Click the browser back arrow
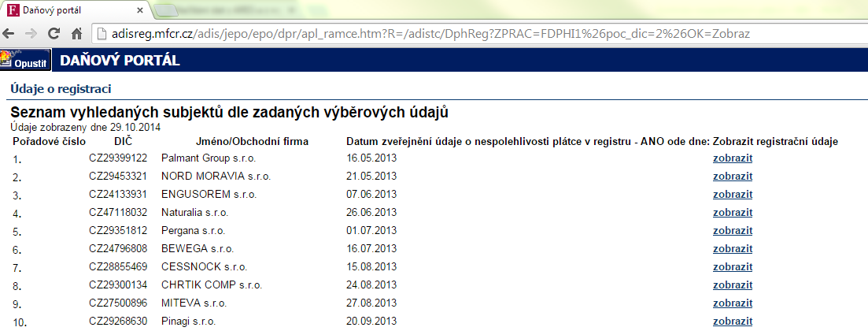The image size is (868, 331). click(9, 33)
